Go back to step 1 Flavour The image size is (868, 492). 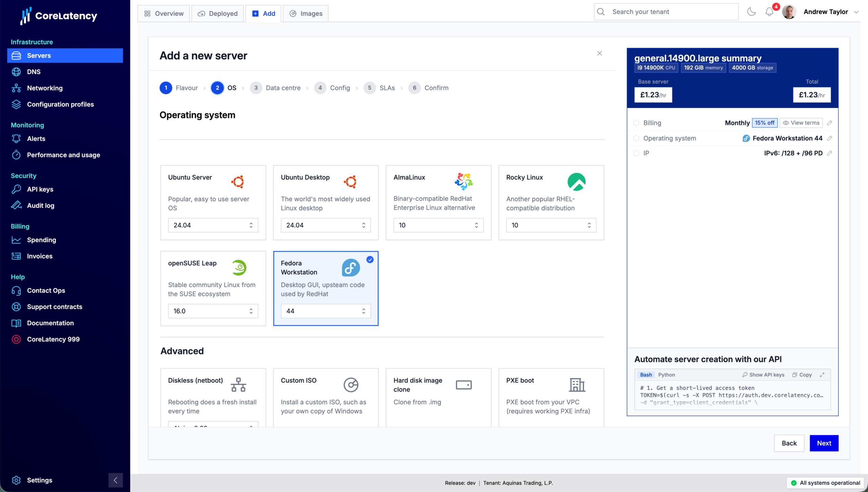point(179,88)
